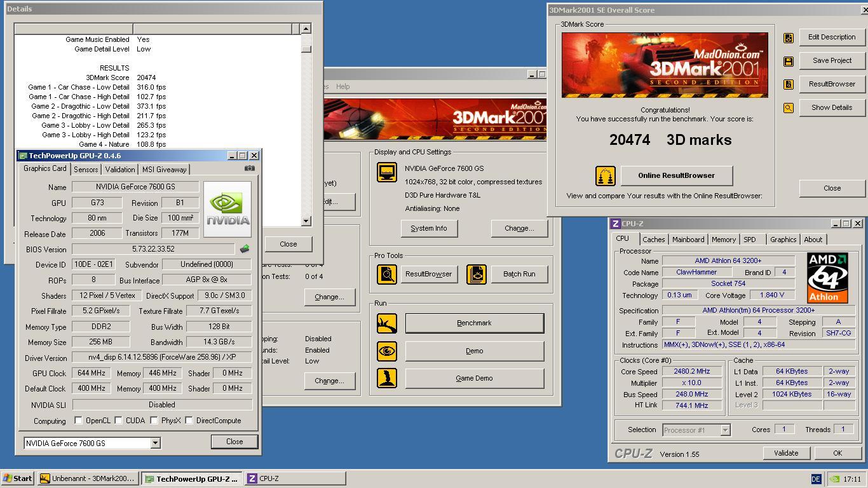Screen dimensions: 868x488
Task: Click the System Info button
Action: tap(429, 228)
